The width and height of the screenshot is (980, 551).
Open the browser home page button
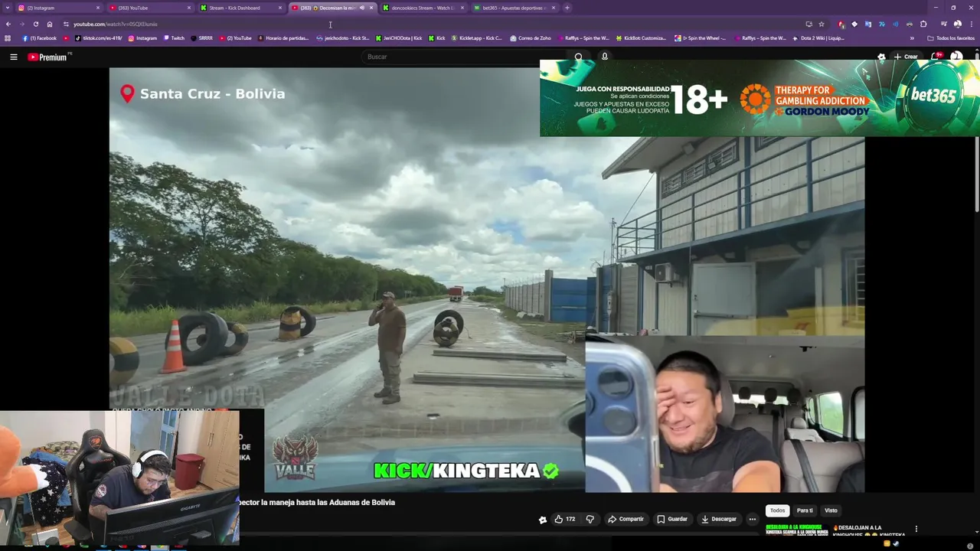point(50,24)
